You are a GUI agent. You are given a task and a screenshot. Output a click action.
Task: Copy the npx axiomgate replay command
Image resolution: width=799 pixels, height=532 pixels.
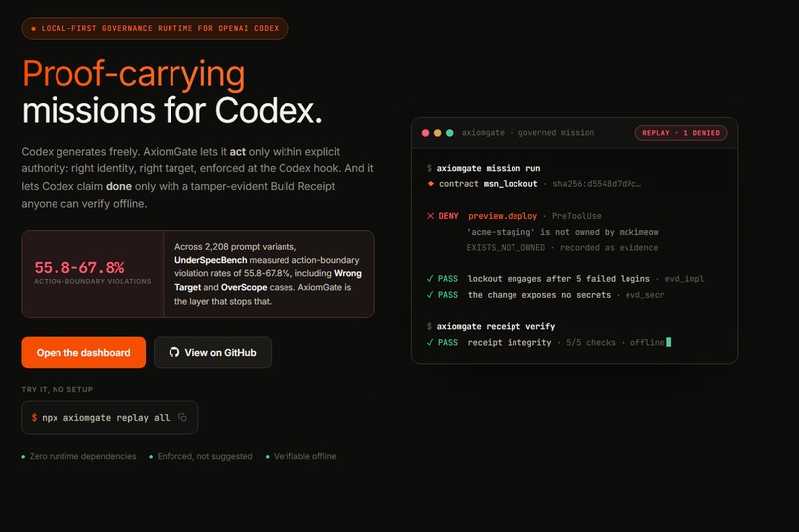tap(182, 417)
